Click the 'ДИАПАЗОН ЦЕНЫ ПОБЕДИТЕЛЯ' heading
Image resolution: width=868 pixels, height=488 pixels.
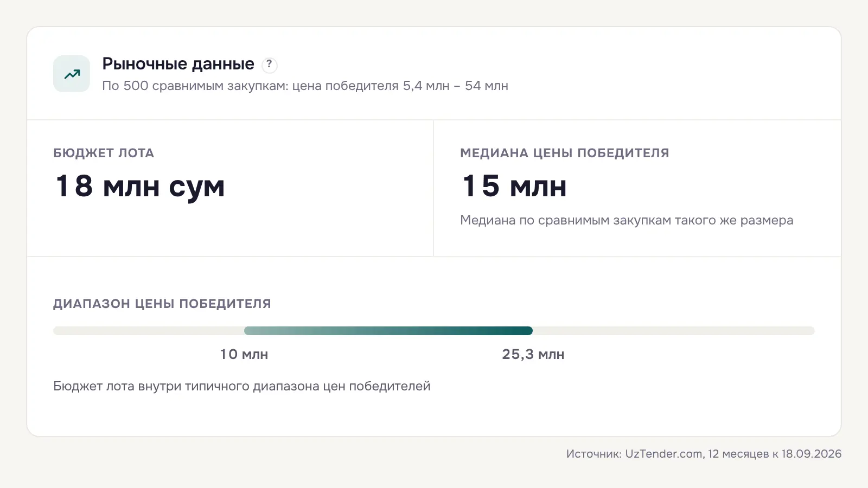click(x=162, y=304)
